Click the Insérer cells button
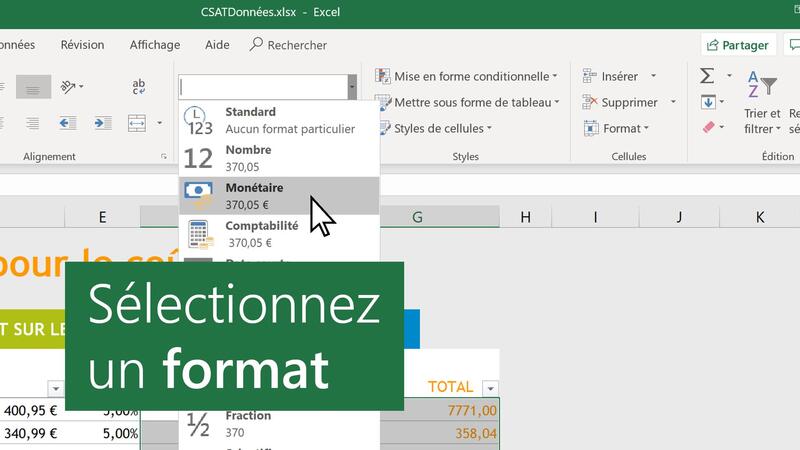Image resolution: width=800 pixels, height=450 pixels. click(x=619, y=76)
